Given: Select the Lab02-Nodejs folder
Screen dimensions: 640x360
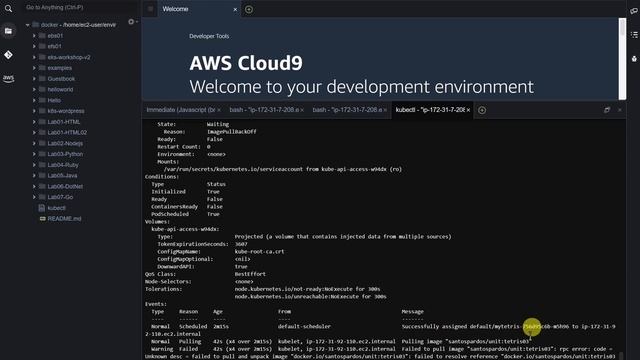Looking at the screenshot, I should click(x=65, y=143).
